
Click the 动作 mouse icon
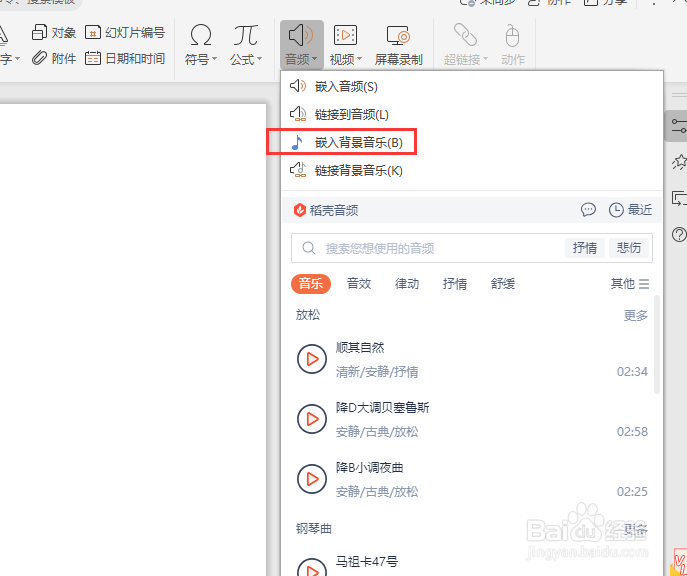[x=512, y=35]
